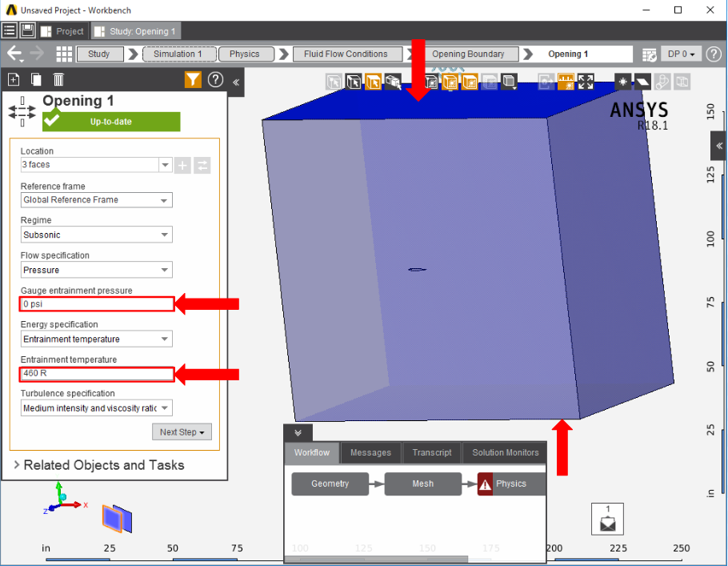This screenshot has width=728, height=566.
Task: Toggle the orange filter funnel
Action: coord(193,79)
